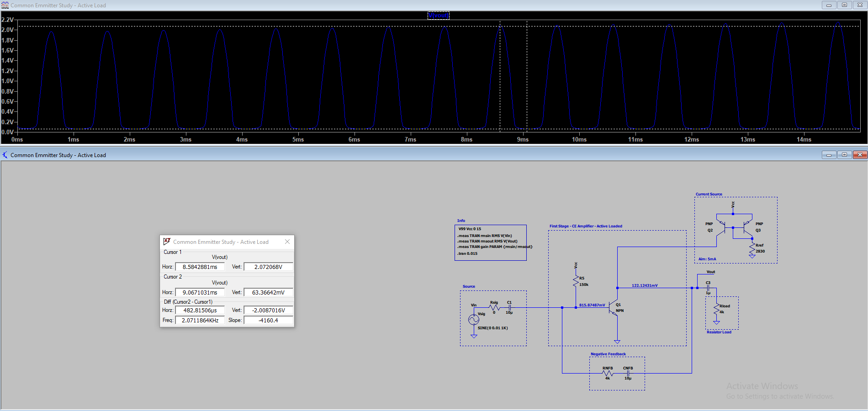This screenshot has width=868, height=411.
Task: Click the waveform window's title bar icon
Action: click(5, 5)
